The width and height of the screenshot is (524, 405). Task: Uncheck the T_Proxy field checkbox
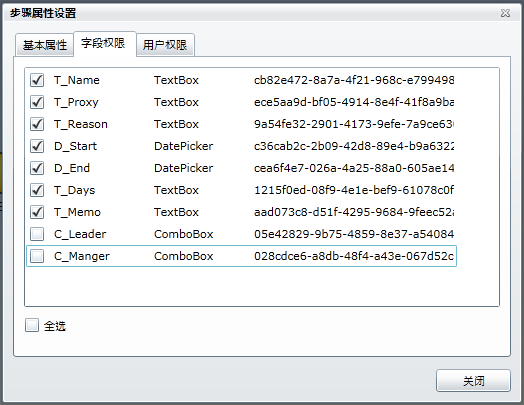(x=37, y=102)
